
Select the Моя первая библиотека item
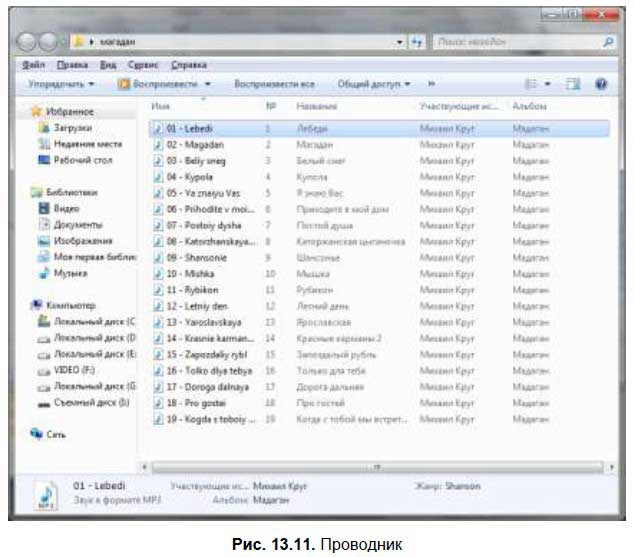[95, 257]
